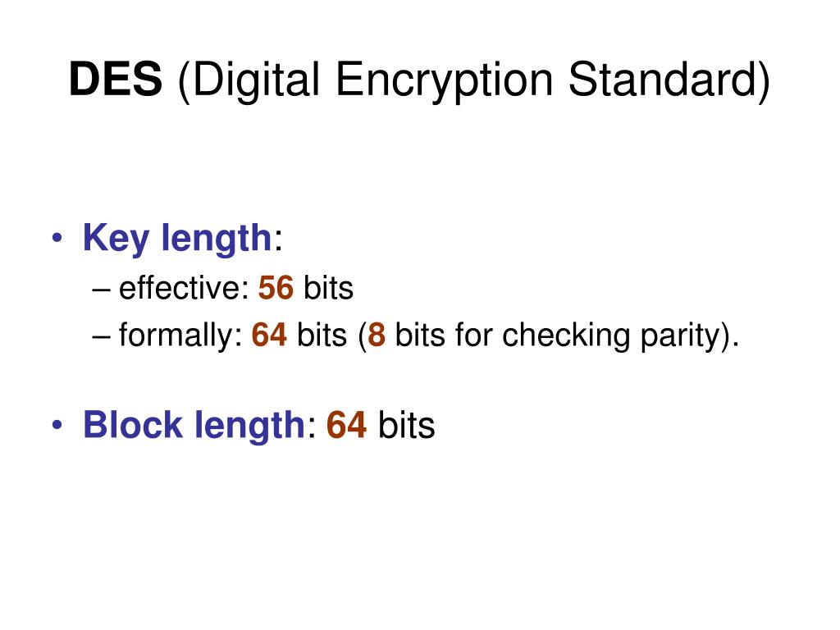Click the orange number 56
The width and height of the screenshot is (840, 630).
click(x=276, y=288)
